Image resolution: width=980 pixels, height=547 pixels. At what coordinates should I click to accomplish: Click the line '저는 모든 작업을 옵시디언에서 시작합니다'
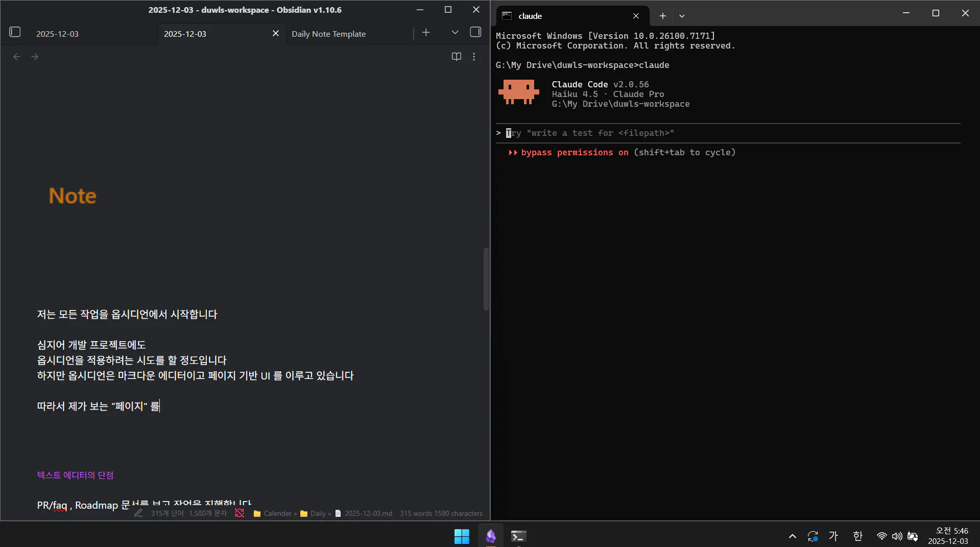point(127,314)
